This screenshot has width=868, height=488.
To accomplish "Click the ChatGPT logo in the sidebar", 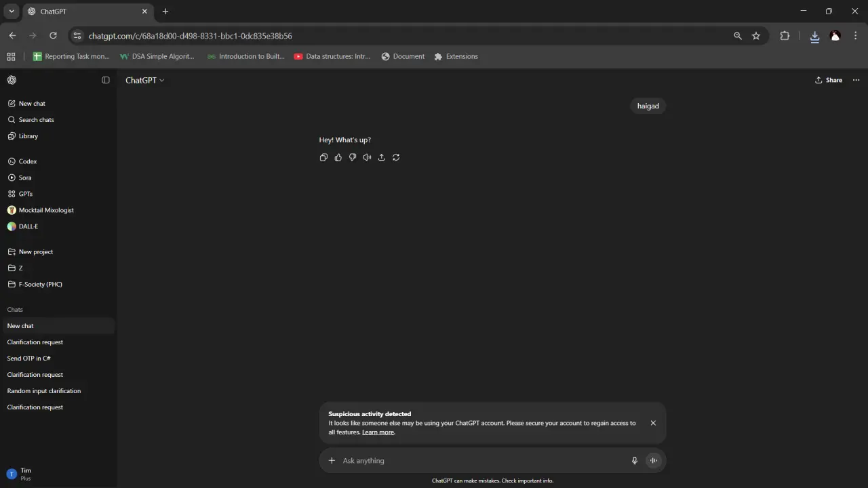I will point(12,80).
